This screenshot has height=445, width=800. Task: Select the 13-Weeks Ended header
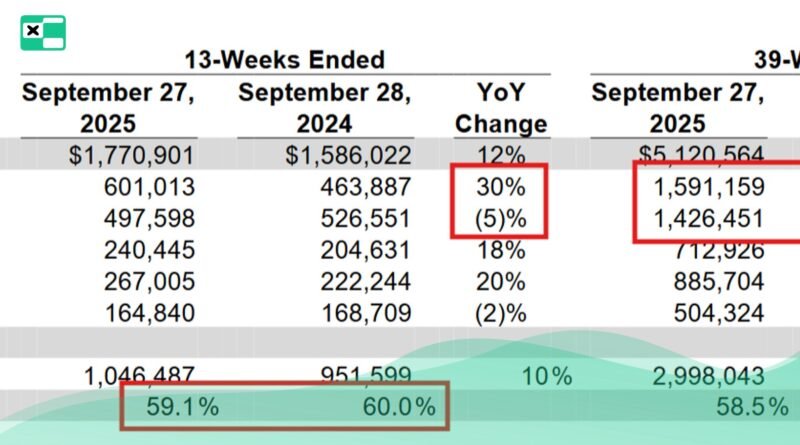tap(284, 60)
